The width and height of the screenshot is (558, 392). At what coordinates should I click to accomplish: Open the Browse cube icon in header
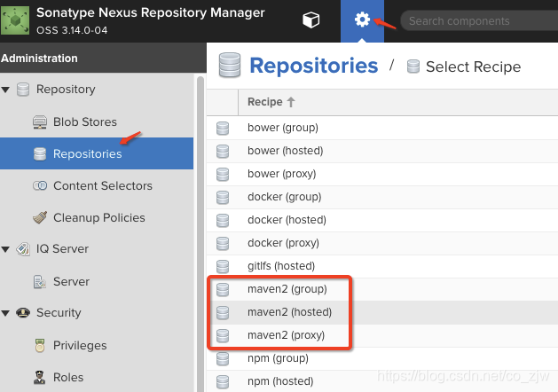pyautogui.click(x=310, y=20)
